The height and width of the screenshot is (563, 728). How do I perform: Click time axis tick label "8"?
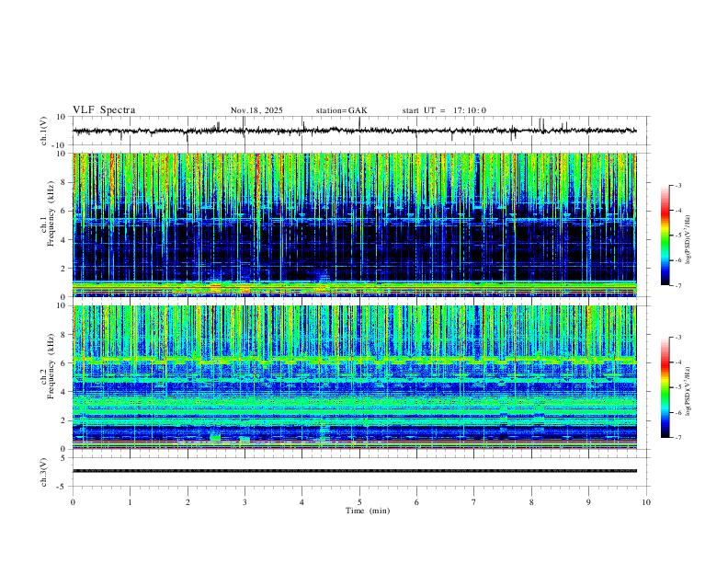click(531, 502)
